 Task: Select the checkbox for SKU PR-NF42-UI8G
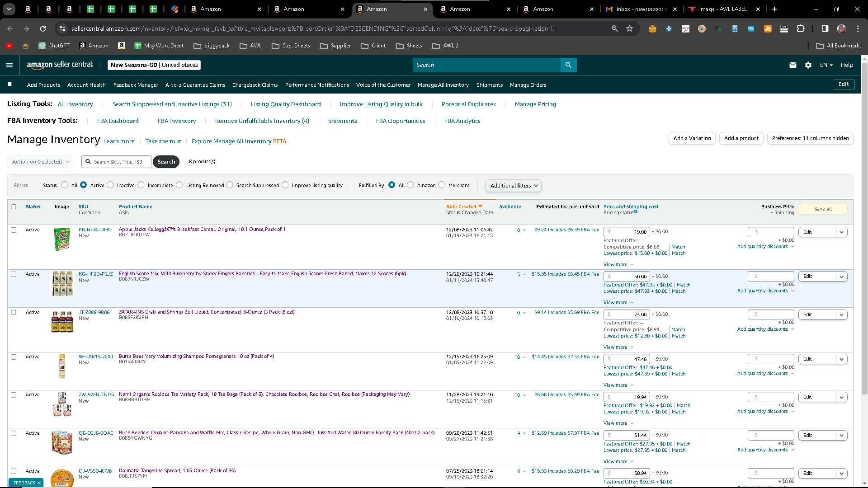(x=14, y=230)
